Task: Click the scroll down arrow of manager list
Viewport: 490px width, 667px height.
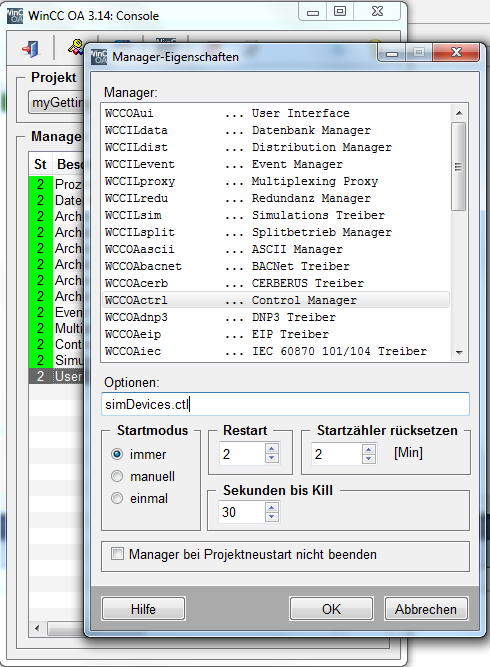Action: pyautogui.click(x=459, y=352)
